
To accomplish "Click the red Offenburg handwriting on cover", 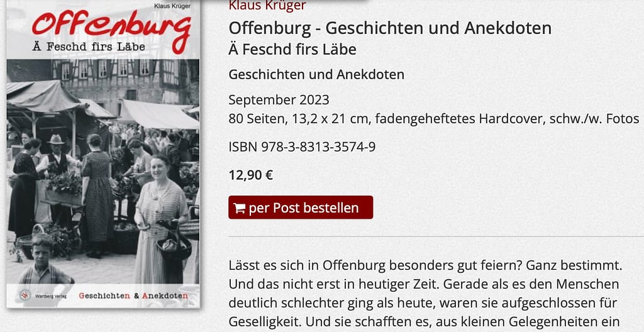I will [111, 28].
